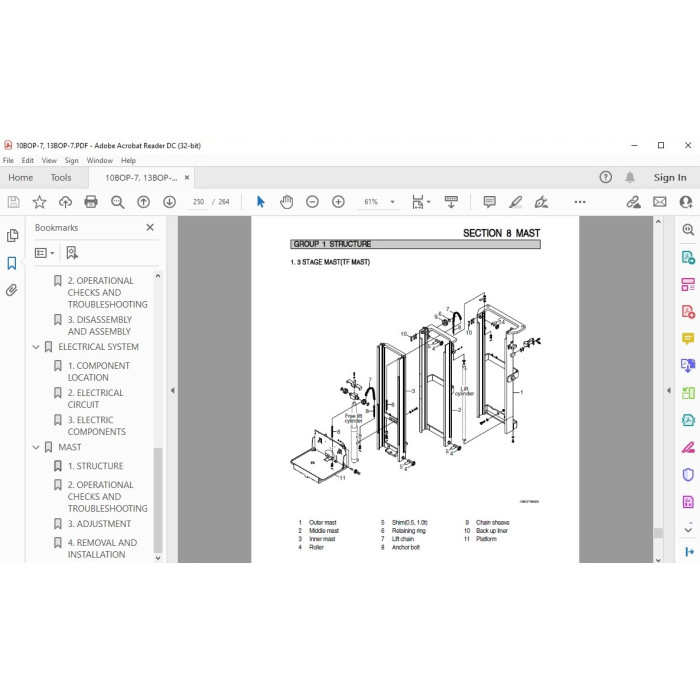Open Find text magnifier icon
The width and height of the screenshot is (700, 700).
(117, 202)
